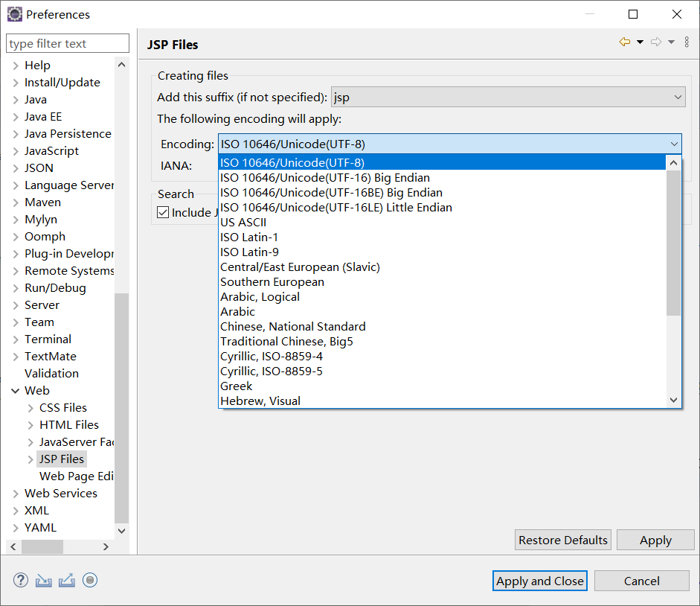Collapse the Encoding combo box arrow
Screen dimensions: 700x606
click(x=674, y=144)
